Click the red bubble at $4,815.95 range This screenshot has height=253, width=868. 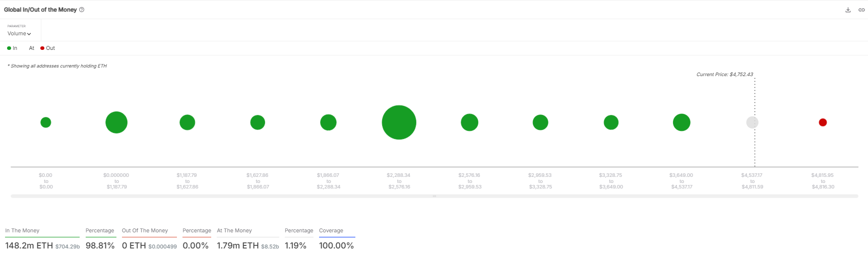823,122
